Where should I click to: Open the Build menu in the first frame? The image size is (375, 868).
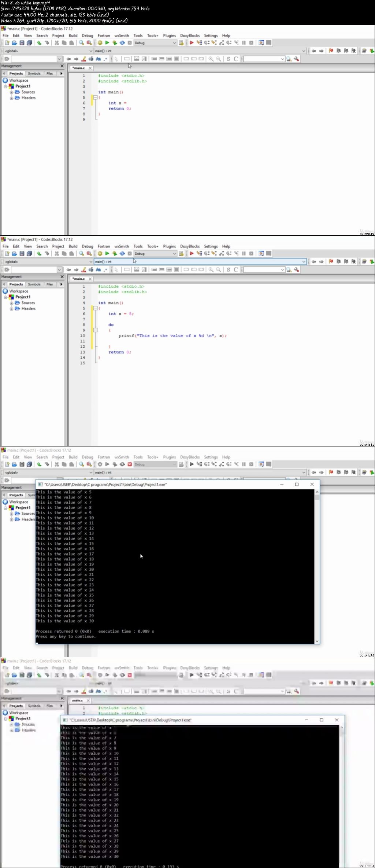tap(73, 36)
